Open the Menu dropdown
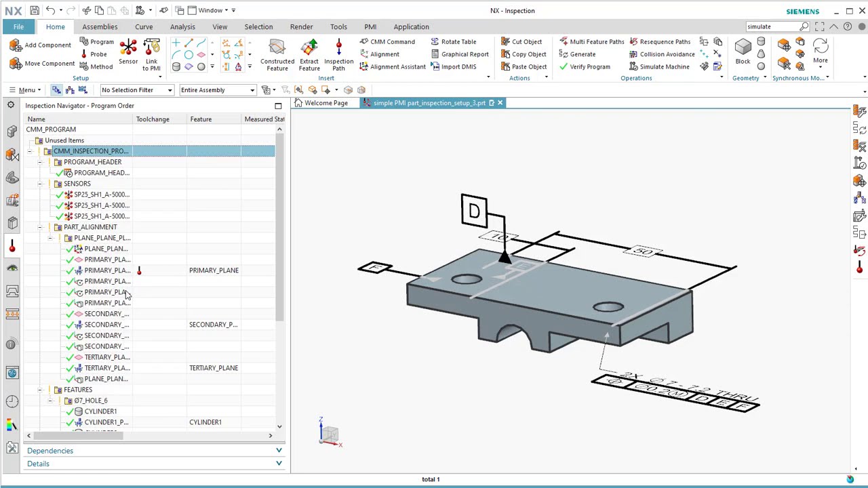 tap(26, 89)
